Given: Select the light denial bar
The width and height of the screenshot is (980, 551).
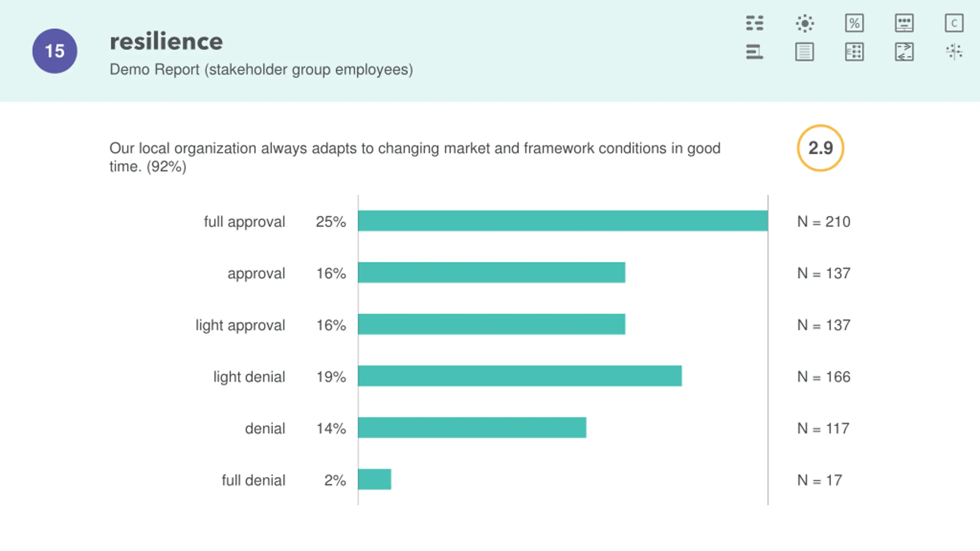Looking at the screenshot, I should pyautogui.click(x=519, y=376).
